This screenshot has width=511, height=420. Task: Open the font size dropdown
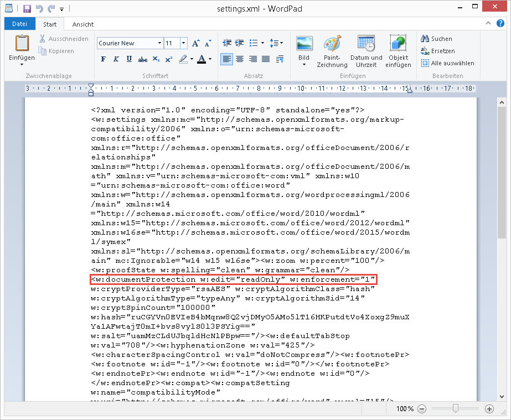184,43
